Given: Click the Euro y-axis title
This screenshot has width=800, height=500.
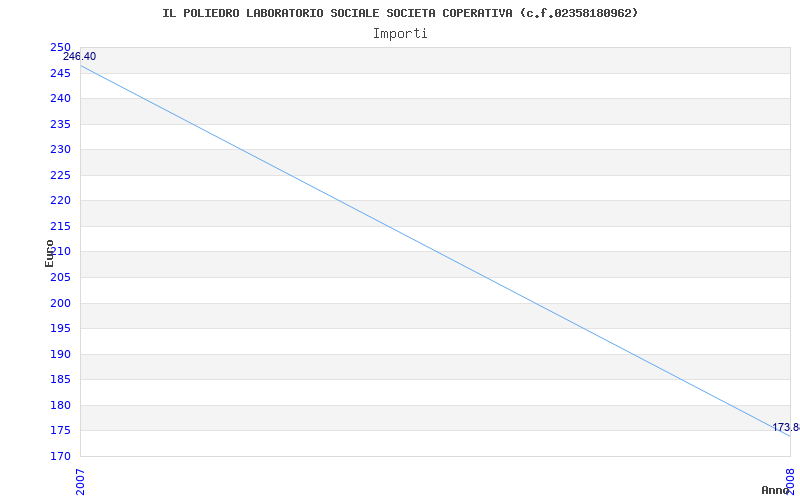Looking at the screenshot, I should [x=49, y=254].
